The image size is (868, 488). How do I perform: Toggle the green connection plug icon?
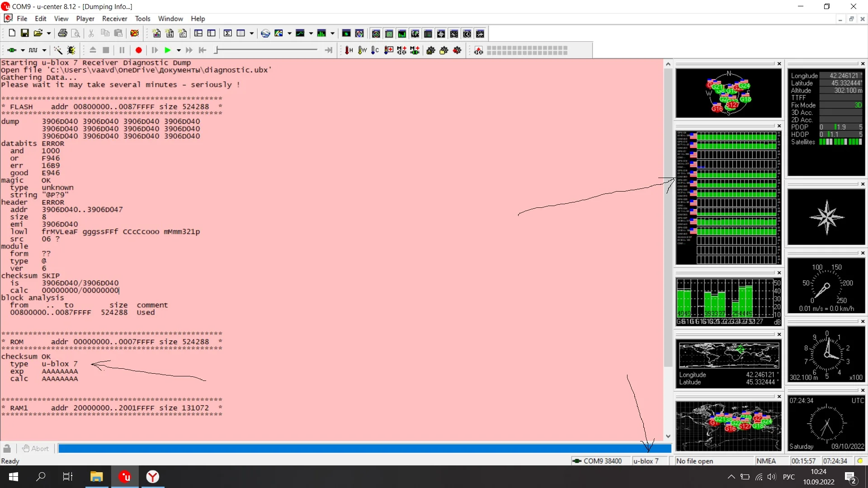pos(12,50)
